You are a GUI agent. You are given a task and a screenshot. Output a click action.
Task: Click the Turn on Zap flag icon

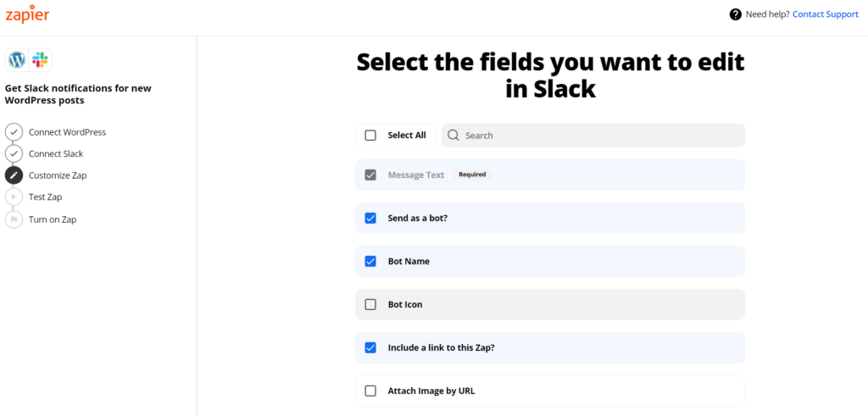point(14,219)
